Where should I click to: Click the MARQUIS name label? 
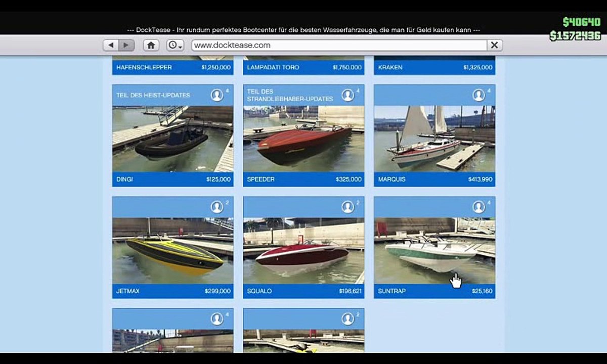(x=392, y=179)
